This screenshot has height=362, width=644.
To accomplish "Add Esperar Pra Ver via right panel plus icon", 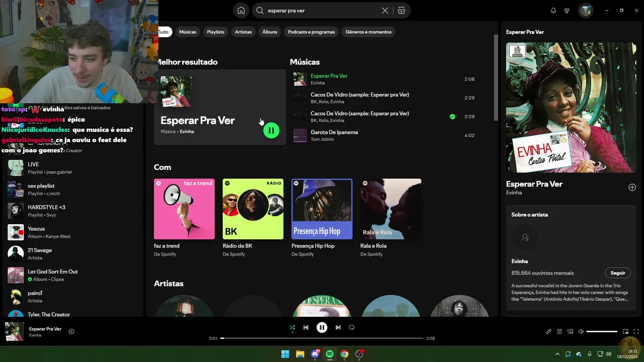I will coord(632,188).
